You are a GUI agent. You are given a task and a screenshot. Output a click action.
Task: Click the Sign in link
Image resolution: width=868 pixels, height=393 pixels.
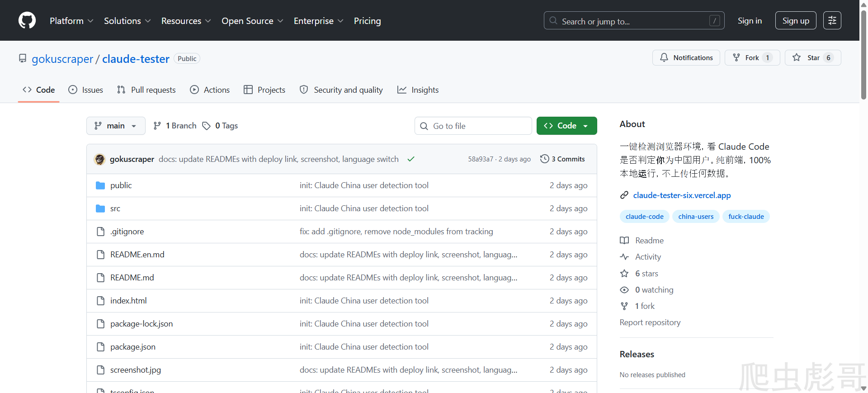point(750,21)
